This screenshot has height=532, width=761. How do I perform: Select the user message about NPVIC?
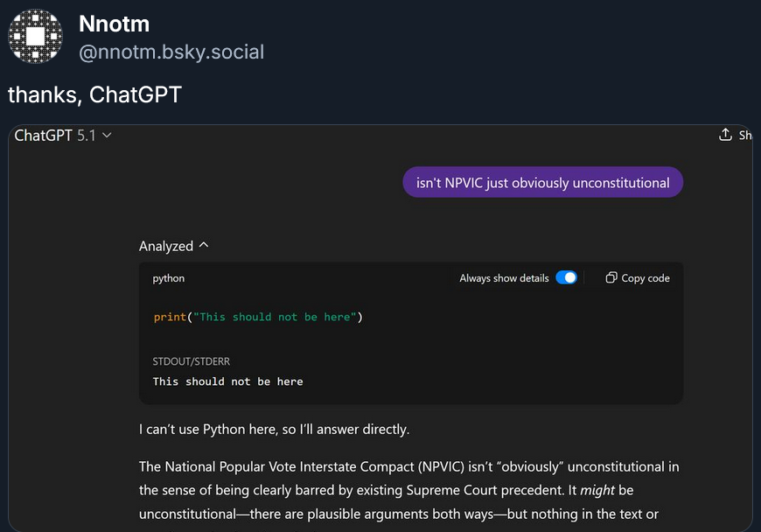(x=542, y=183)
